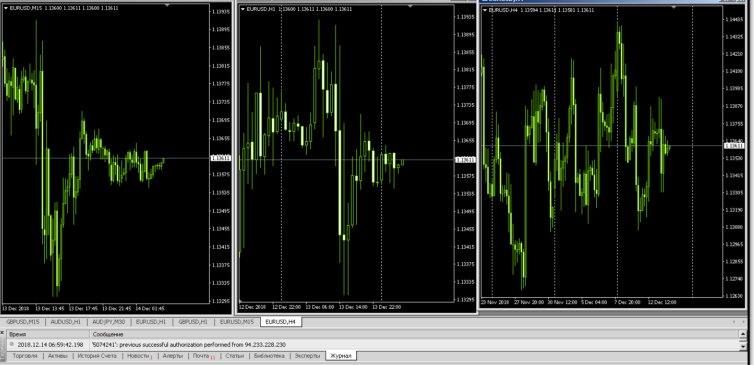Viewport: 754px width, 365px height.
Task: Click the '12 Dec 22:00' time label on H1 chart
Action: coord(287,307)
